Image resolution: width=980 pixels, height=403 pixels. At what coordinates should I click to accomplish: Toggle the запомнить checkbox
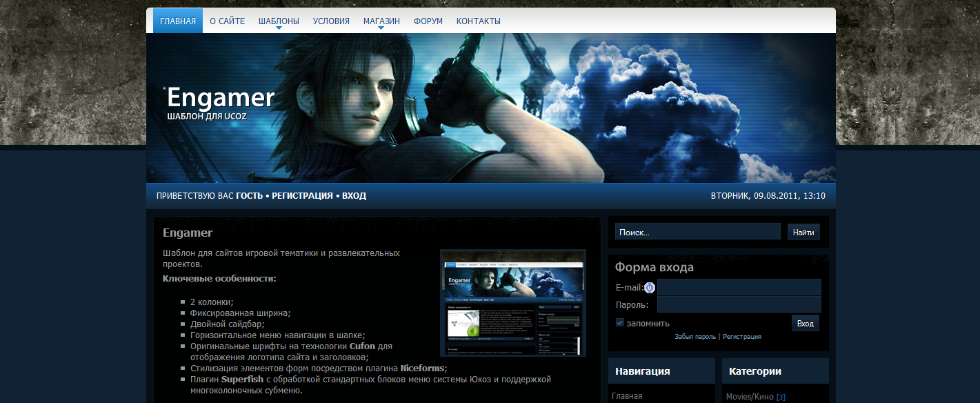620,323
